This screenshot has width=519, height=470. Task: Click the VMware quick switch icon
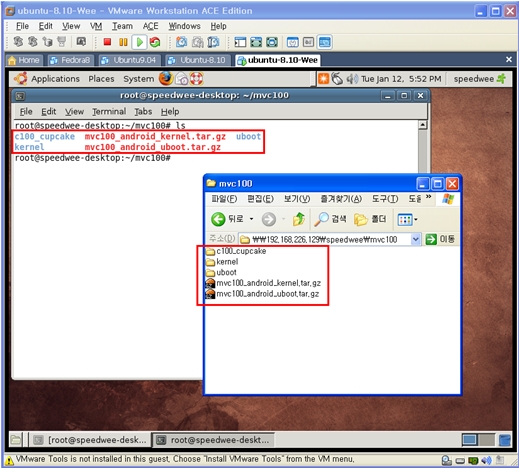pos(272,42)
